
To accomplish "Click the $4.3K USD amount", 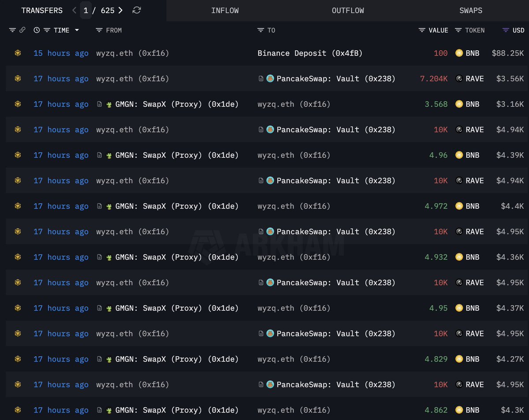I will (512, 410).
